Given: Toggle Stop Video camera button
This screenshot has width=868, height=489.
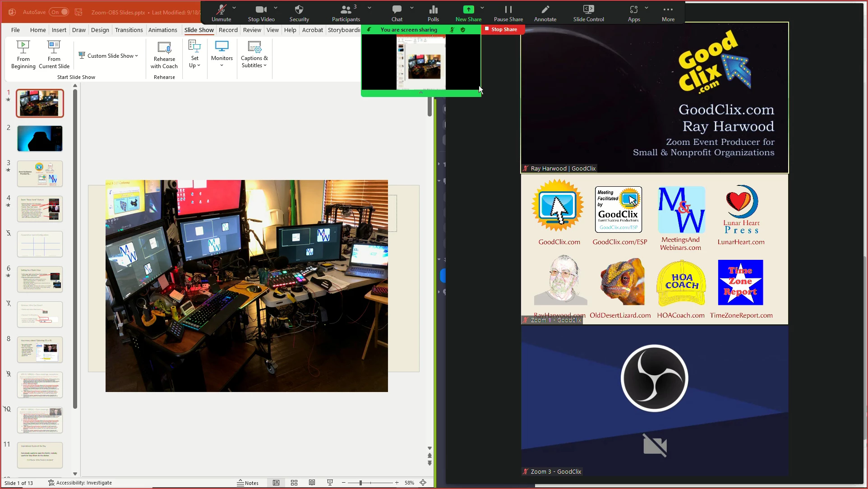Looking at the screenshot, I should click(x=261, y=10).
